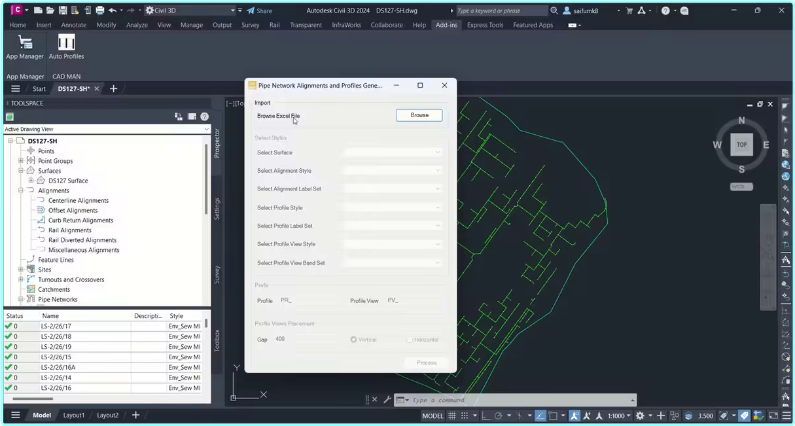Click the Profile prefix PR_ field
Image resolution: width=795 pixels, height=426 pixels.
point(309,300)
